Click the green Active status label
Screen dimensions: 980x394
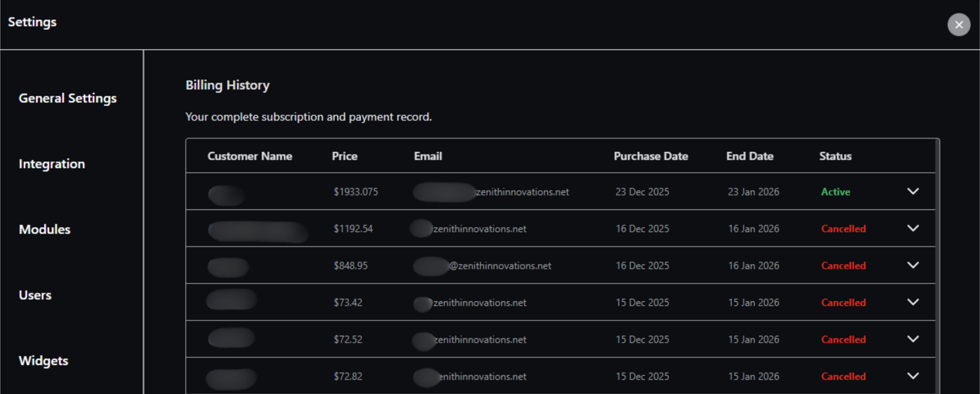coord(835,192)
